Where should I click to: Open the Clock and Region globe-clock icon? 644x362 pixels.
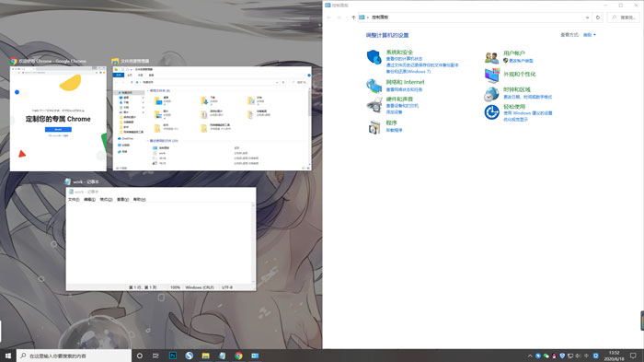(x=491, y=94)
